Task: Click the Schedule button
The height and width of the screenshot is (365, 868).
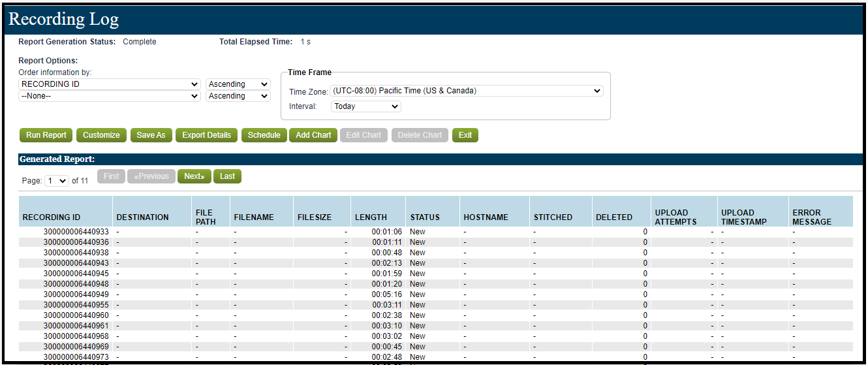Action: point(264,135)
